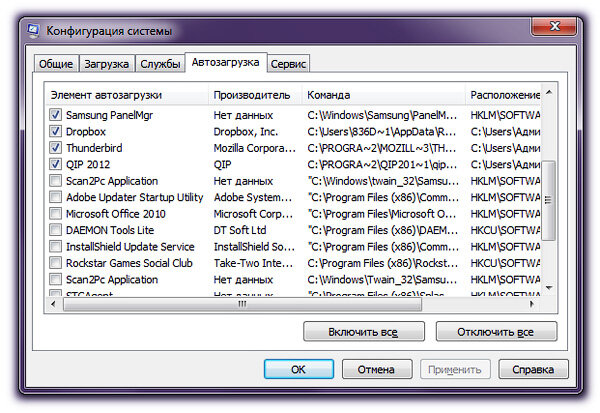The height and width of the screenshot is (413, 600).
Task: Sort by Производитель column header
Action: pyautogui.click(x=255, y=95)
